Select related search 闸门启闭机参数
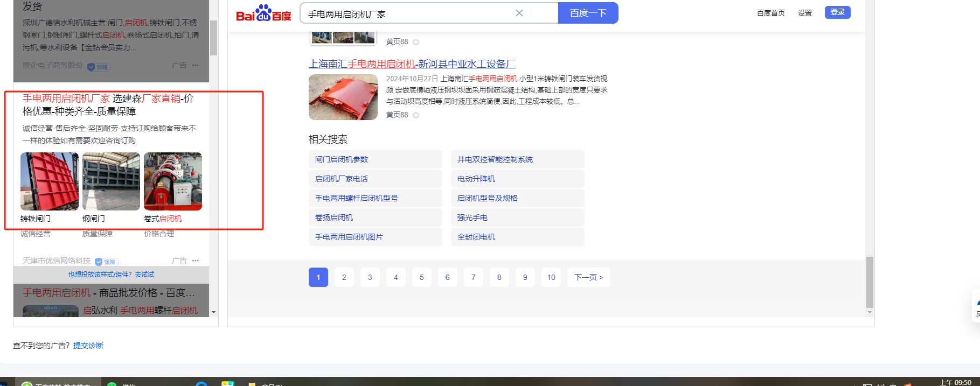 click(376, 159)
